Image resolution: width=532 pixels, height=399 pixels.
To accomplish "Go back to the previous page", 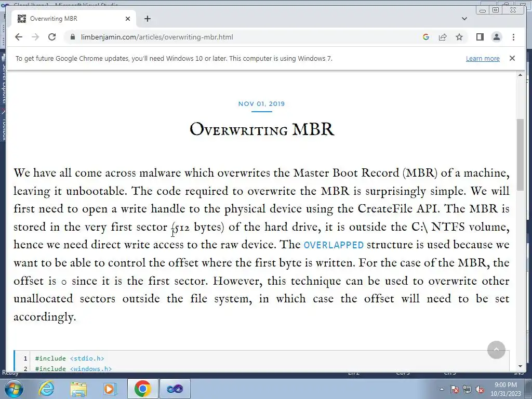I will click(x=19, y=37).
